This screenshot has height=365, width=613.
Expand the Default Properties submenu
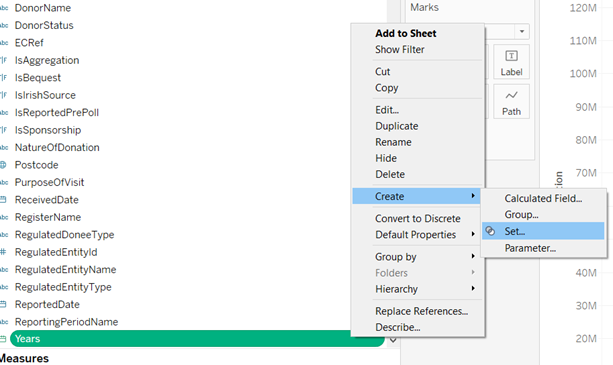417,234
